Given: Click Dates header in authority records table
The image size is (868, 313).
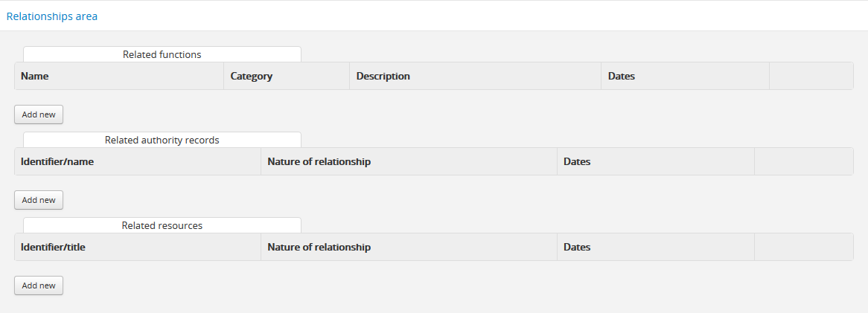Looking at the screenshot, I should point(577,161).
